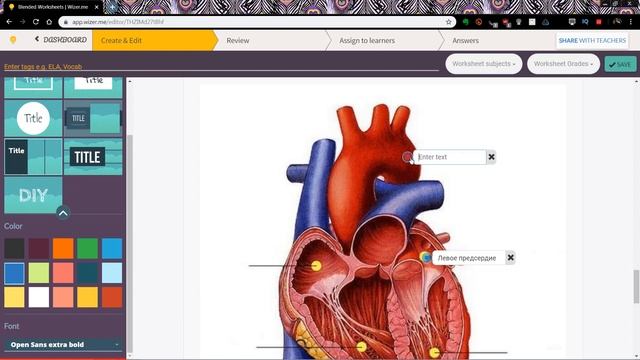The height and width of the screenshot is (360, 640).
Task: Click the tags input field
Action: pos(220,66)
